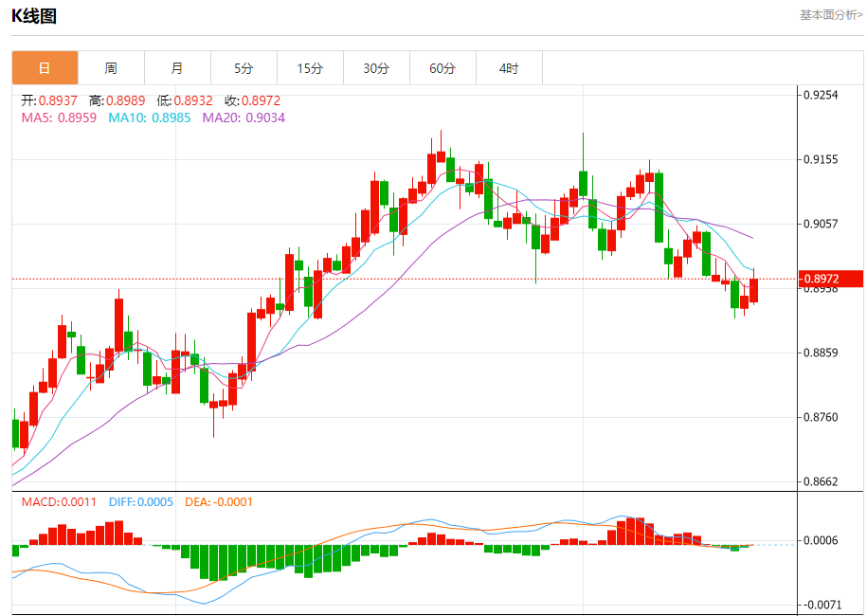Click the high price 高:0.8989
The width and height of the screenshot is (867, 616).
tap(117, 100)
